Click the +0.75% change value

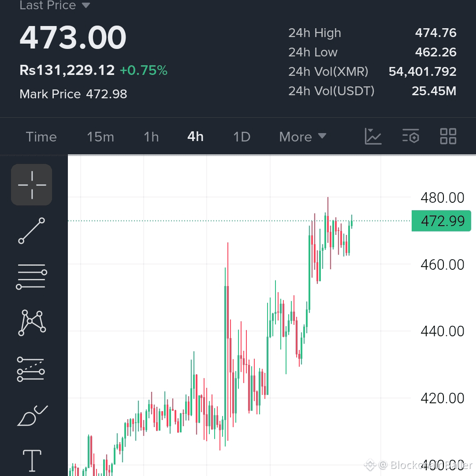pyautogui.click(x=144, y=71)
